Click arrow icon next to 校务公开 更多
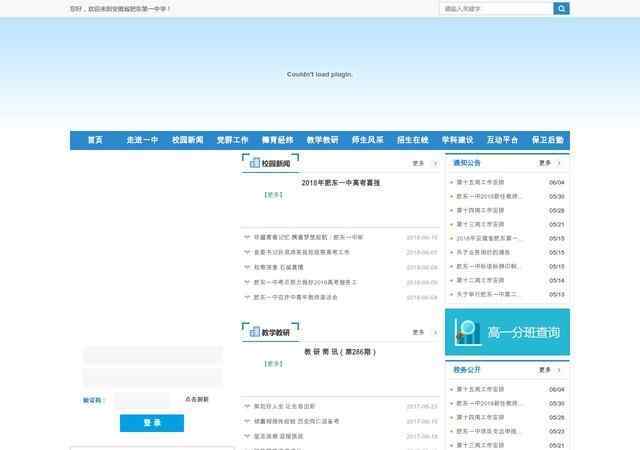Image resolution: width=640 pixels, height=450 pixels. 559,370
